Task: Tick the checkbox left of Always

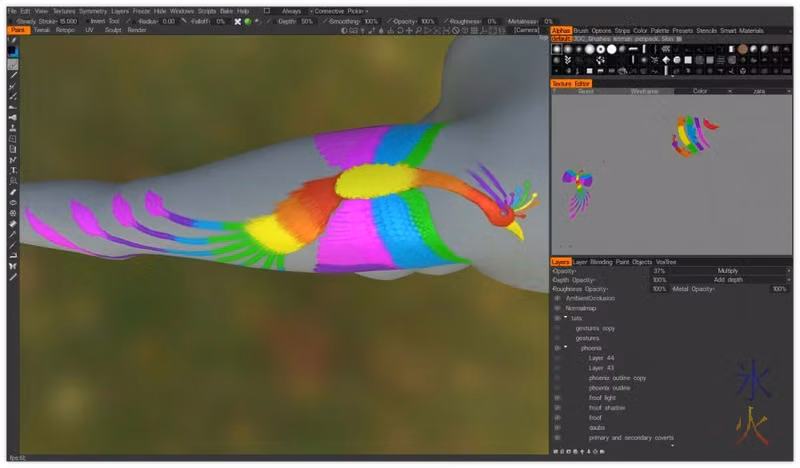Action: (x=266, y=11)
